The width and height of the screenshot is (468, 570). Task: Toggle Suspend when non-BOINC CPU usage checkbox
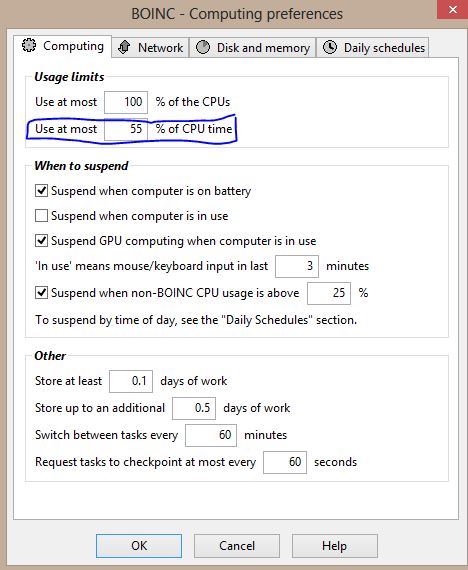[41, 293]
